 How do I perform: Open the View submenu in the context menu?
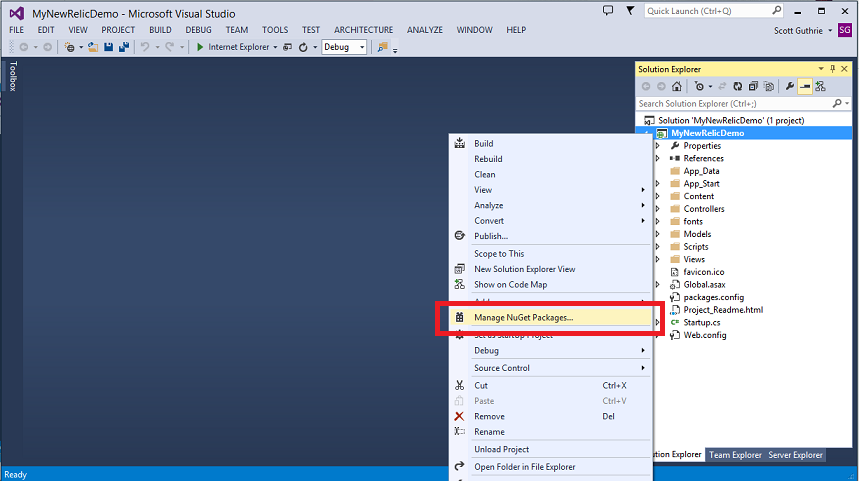[x=551, y=190]
